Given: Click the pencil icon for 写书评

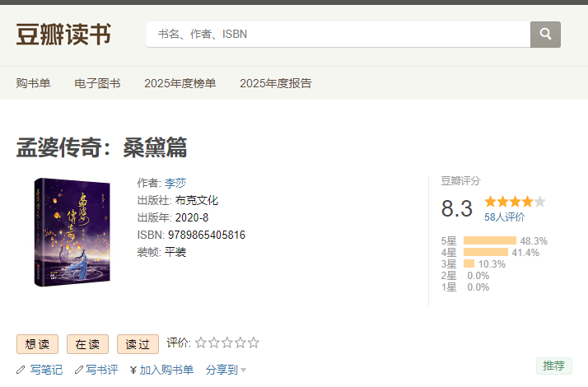Looking at the screenshot, I should (79, 370).
